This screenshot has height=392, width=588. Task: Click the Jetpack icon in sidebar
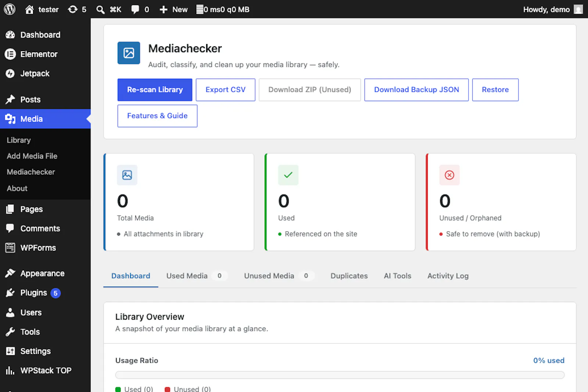10,74
